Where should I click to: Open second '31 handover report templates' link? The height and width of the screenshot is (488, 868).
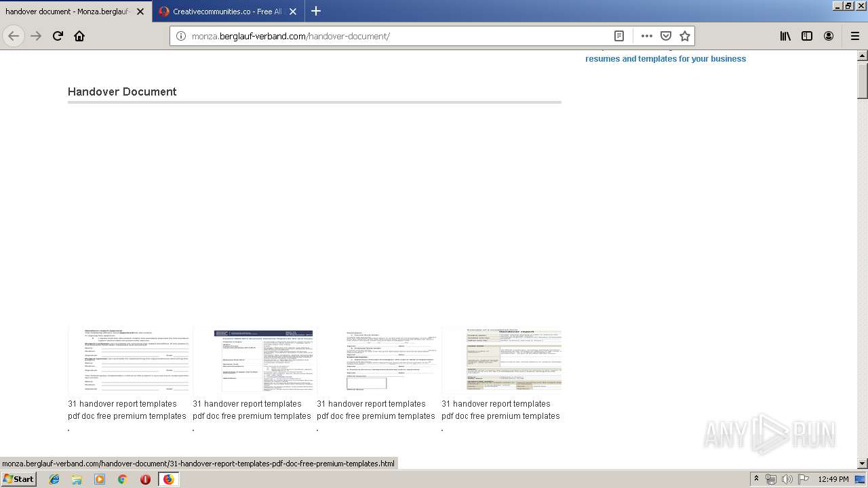pyautogui.click(x=252, y=410)
